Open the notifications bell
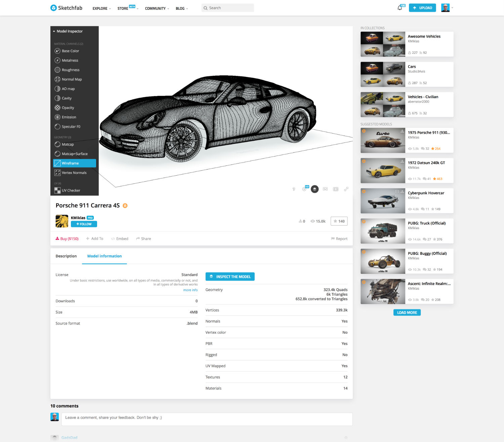Screen dimensions: 504x442 point(400,8)
